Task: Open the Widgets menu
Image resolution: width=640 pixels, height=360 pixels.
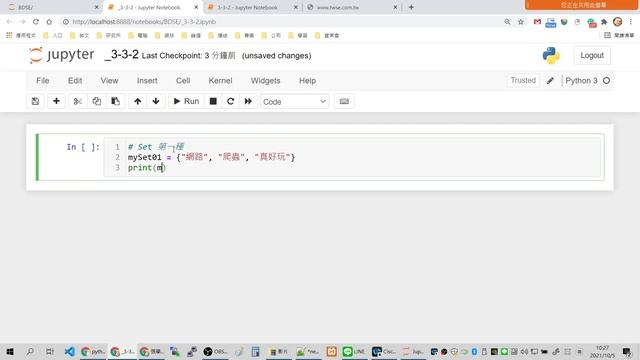Action: 265,81
